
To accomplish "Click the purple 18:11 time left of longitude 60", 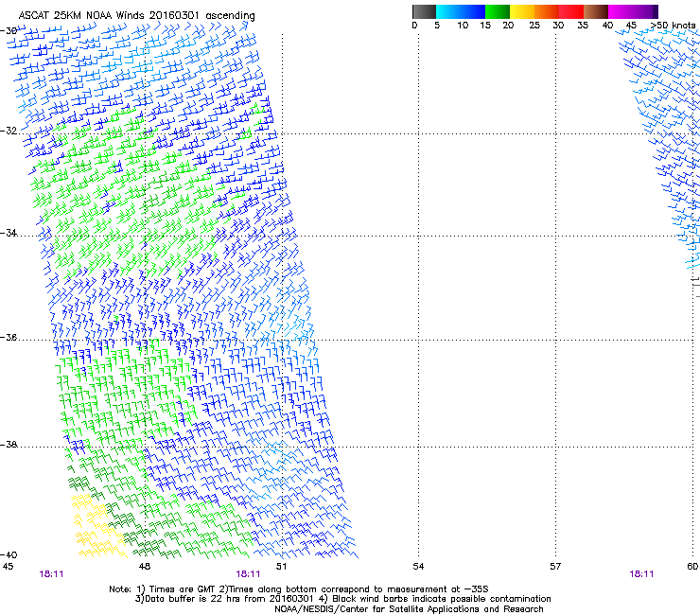I will [641, 574].
